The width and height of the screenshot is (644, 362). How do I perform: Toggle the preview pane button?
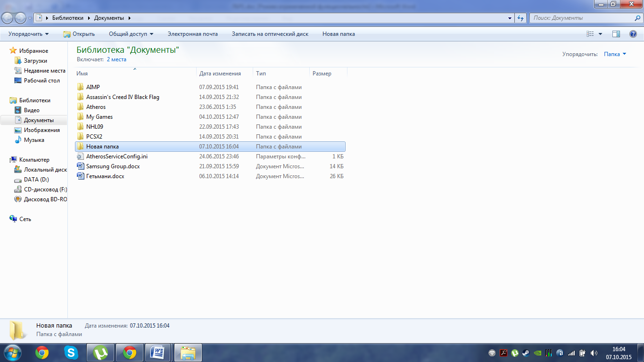tap(616, 34)
